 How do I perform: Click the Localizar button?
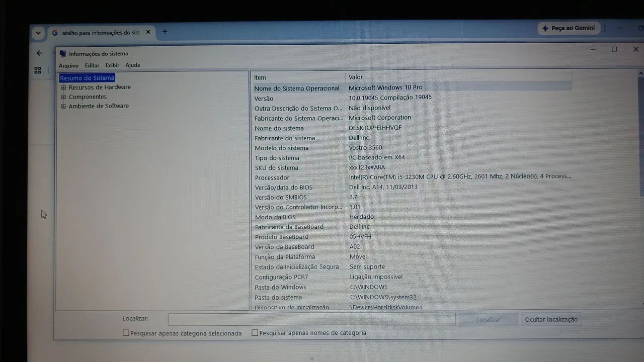pyautogui.click(x=489, y=320)
